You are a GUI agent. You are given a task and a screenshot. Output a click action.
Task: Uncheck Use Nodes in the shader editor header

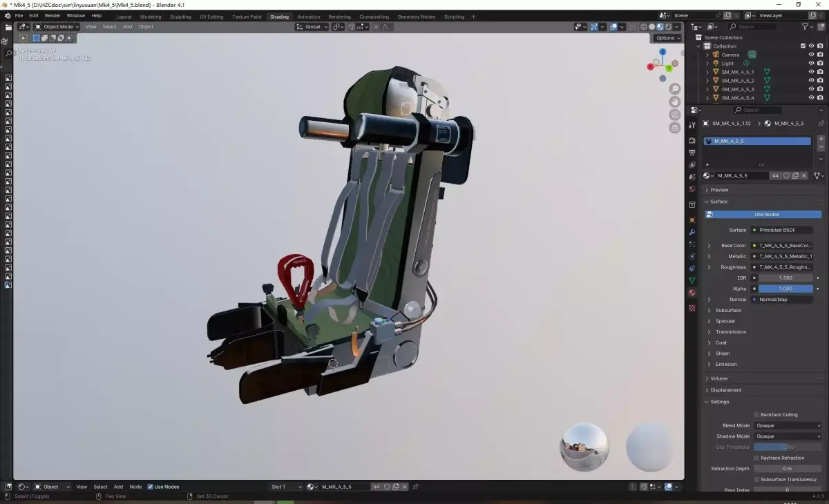151,486
